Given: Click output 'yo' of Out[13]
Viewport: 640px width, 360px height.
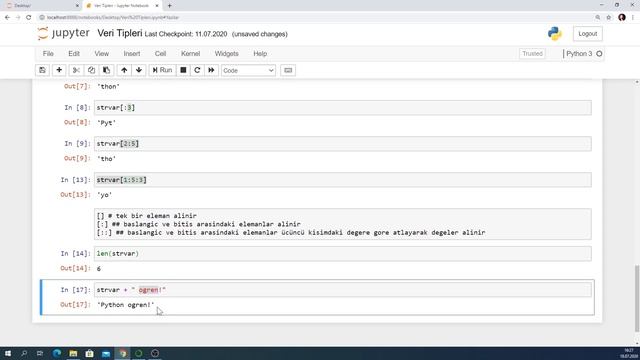Looking at the screenshot, I should tap(104, 195).
